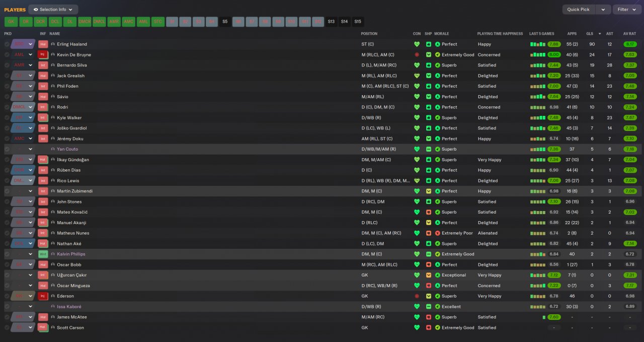
Task: Click Uğurcan Çakır's Exceptional morale icon
Action: click(438, 275)
